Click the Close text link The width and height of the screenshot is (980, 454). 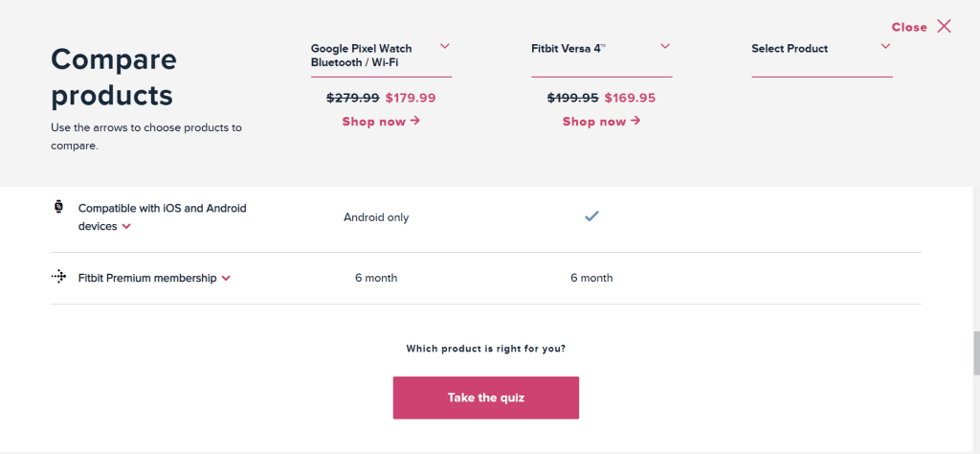[x=909, y=27]
